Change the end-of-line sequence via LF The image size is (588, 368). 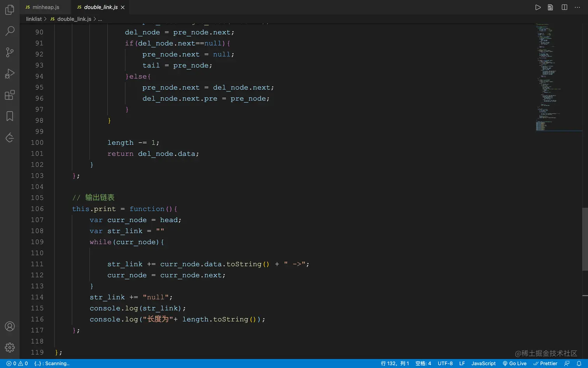[462, 363]
